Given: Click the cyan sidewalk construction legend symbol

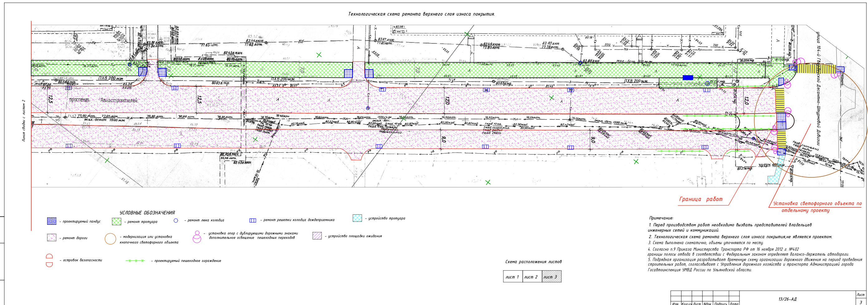Looking at the screenshot, I should 357,218.
